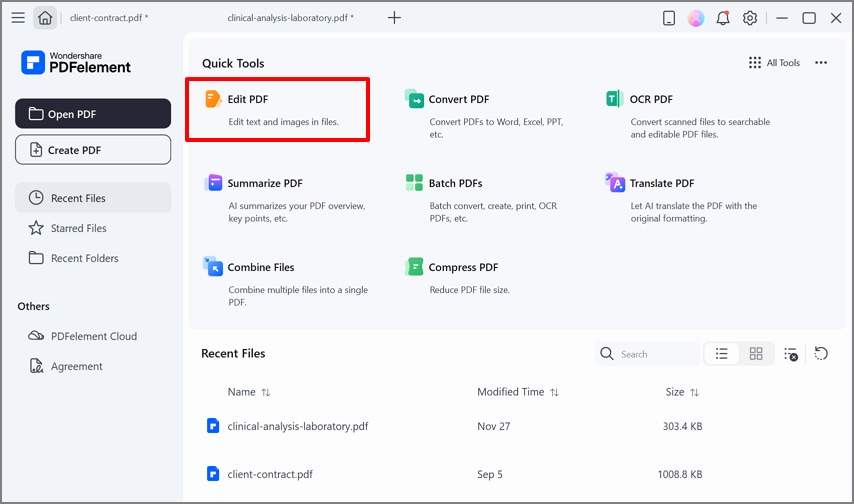Click the Translate PDF tool icon
854x504 pixels.
tap(615, 182)
